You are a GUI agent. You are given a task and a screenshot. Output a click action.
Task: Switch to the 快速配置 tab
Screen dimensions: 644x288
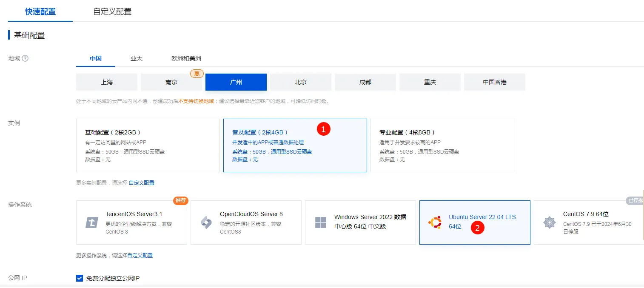coord(40,11)
